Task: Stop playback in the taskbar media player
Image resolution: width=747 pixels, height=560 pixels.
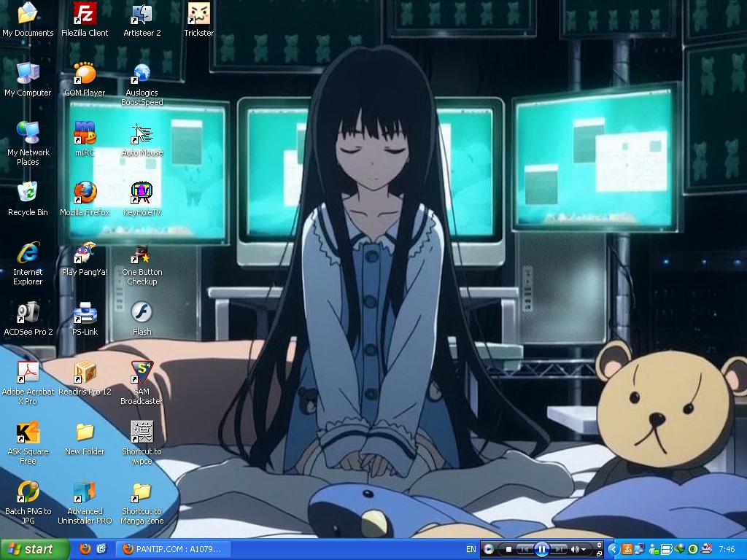Action: [x=508, y=549]
